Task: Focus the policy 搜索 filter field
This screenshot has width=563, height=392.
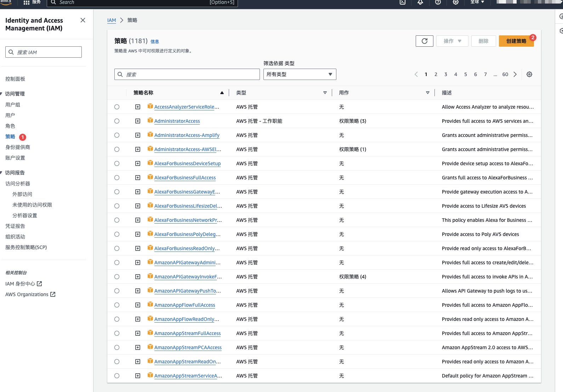Action: coord(187,74)
